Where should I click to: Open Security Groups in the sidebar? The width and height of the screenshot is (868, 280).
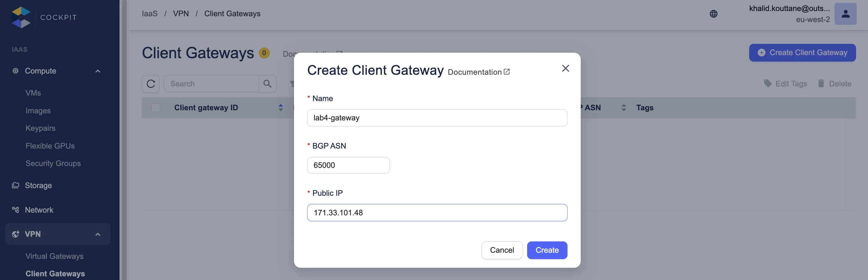click(x=53, y=163)
